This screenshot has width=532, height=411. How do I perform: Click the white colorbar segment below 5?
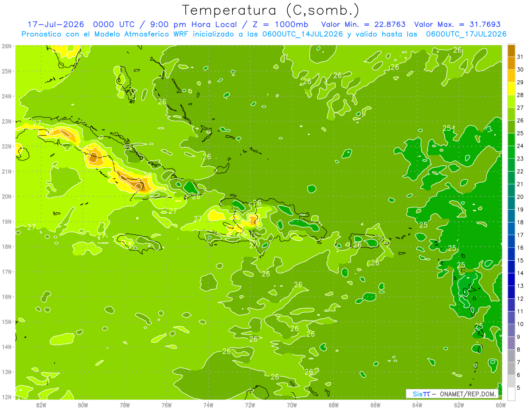(x=511, y=394)
